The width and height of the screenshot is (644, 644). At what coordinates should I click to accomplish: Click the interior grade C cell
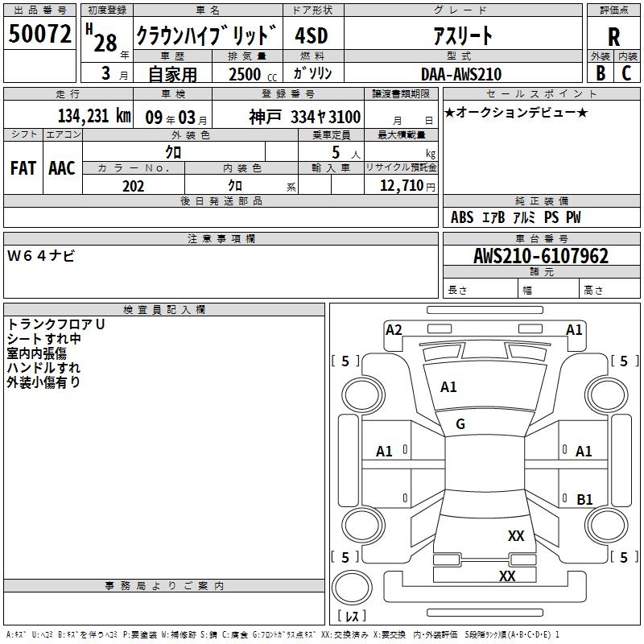pyautogui.click(x=627, y=72)
